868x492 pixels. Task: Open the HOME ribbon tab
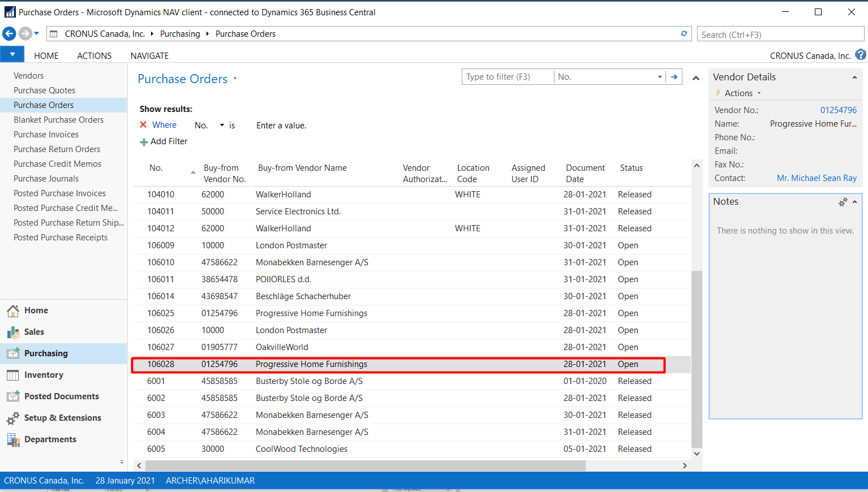tap(46, 56)
